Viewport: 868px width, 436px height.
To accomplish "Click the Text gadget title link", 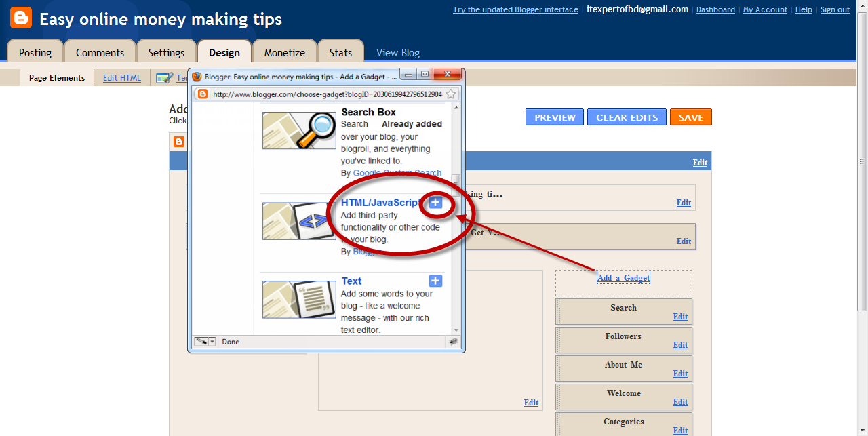I will 351,281.
